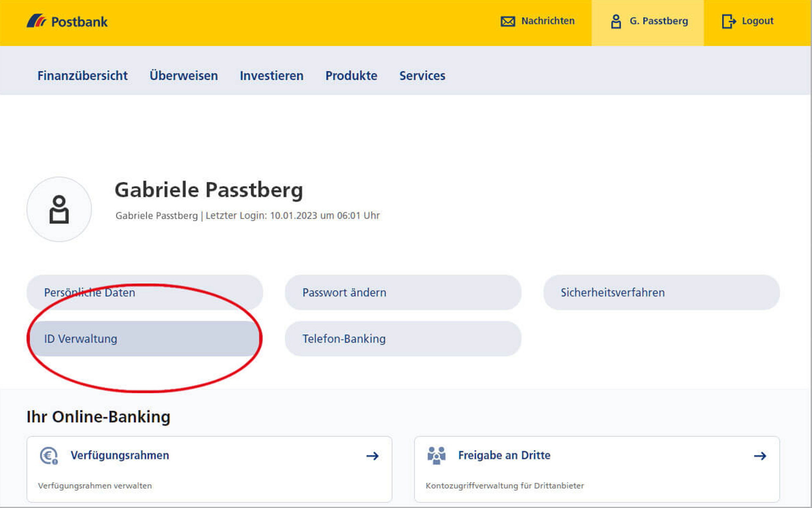Open Telefon-Banking
Image resolution: width=812 pixels, height=508 pixels.
click(403, 339)
